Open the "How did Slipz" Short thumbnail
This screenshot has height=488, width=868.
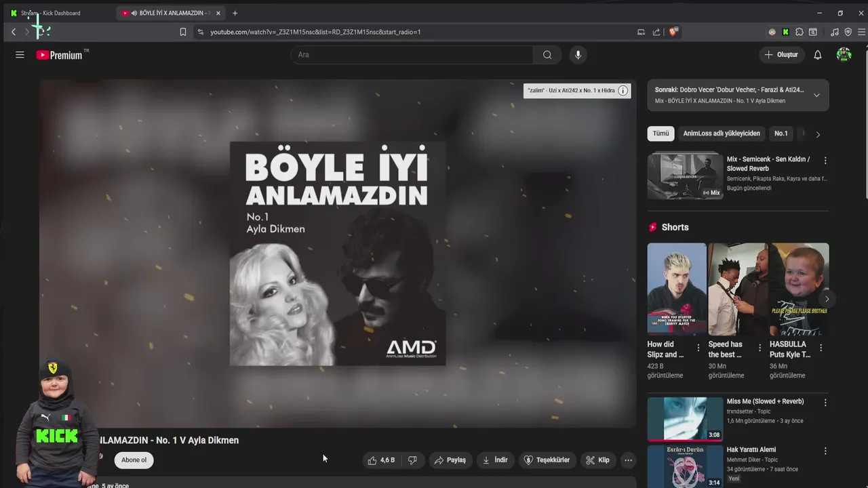click(677, 289)
